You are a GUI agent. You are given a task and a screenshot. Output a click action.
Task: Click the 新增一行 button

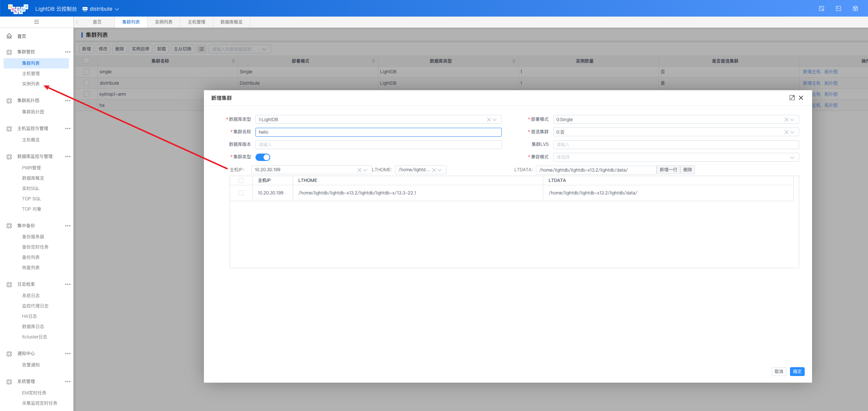668,170
